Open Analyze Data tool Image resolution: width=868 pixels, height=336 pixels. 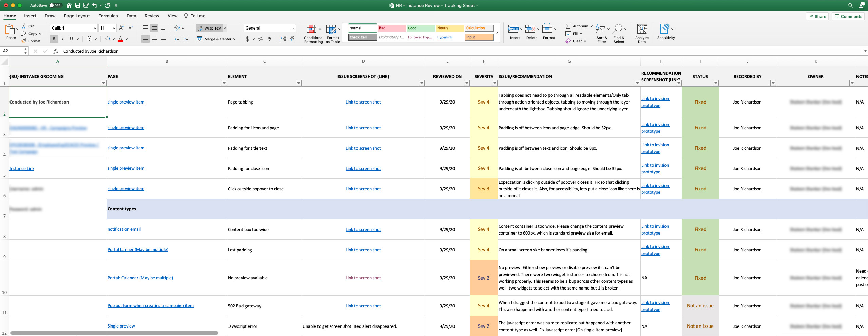[641, 29]
